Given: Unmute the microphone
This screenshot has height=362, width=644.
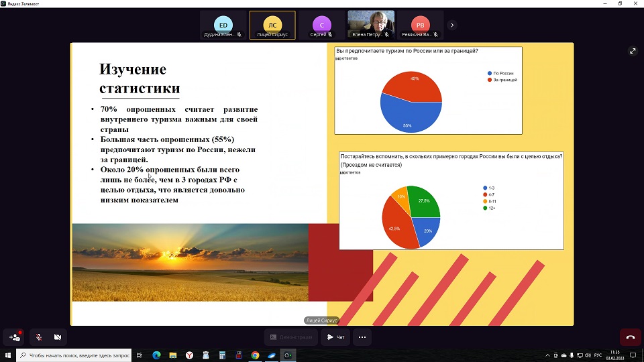Looking at the screenshot, I should (39, 337).
